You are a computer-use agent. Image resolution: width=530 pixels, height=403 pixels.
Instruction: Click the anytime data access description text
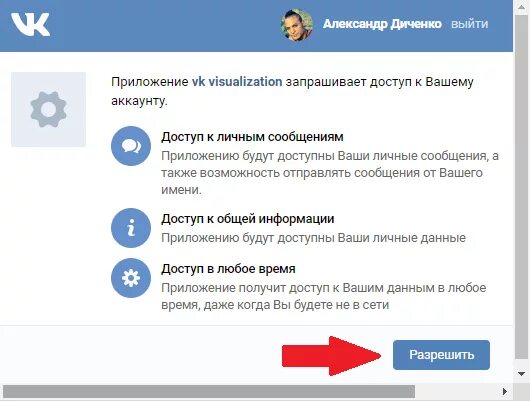(x=323, y=297)
